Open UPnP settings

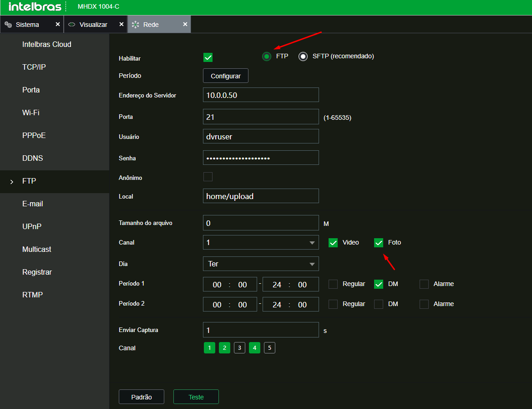tap(32, 226)
